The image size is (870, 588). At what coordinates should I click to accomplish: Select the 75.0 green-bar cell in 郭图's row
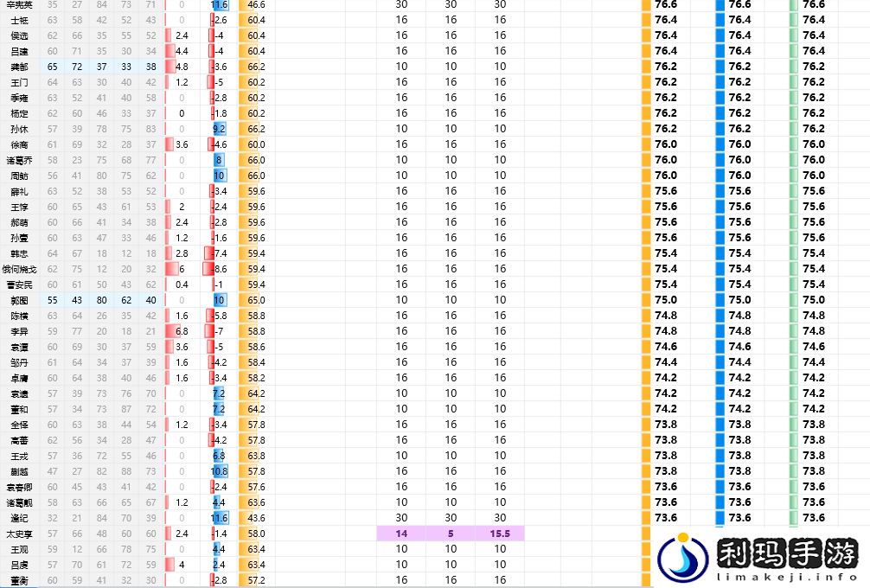tap(814, 300)
